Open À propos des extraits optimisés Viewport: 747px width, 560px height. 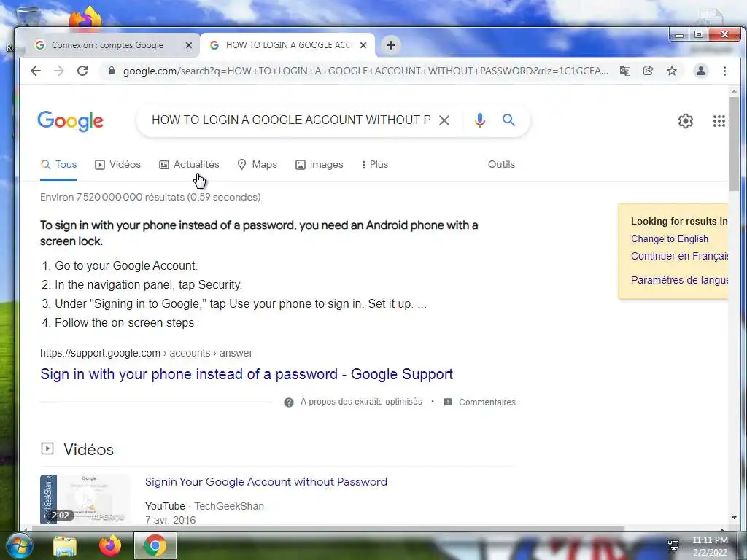click(361, 402)
